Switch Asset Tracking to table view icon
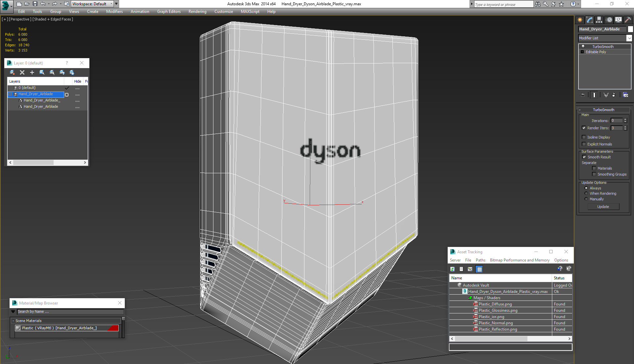Viewport: 634px width, 364px height. point(479,269)
